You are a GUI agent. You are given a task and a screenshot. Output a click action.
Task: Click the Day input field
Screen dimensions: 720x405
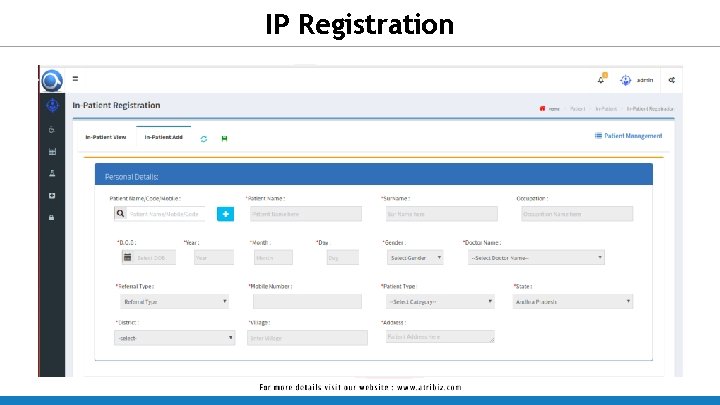[343, 258]
